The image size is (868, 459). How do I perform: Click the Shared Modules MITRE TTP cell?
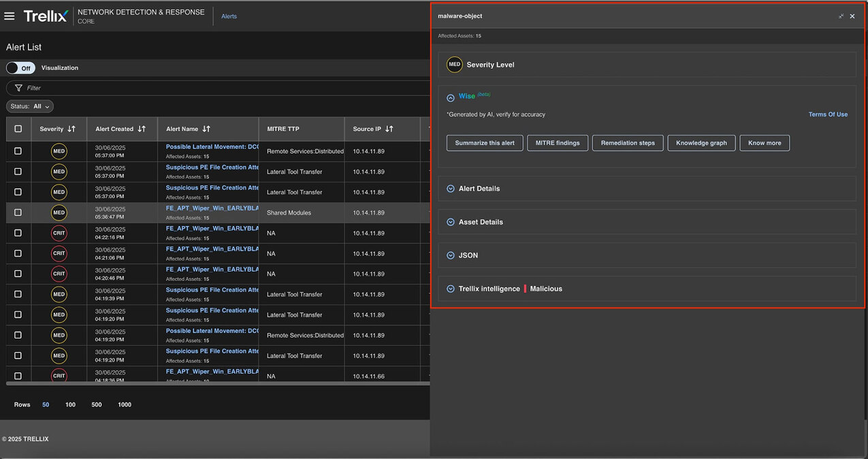[289, 212]
